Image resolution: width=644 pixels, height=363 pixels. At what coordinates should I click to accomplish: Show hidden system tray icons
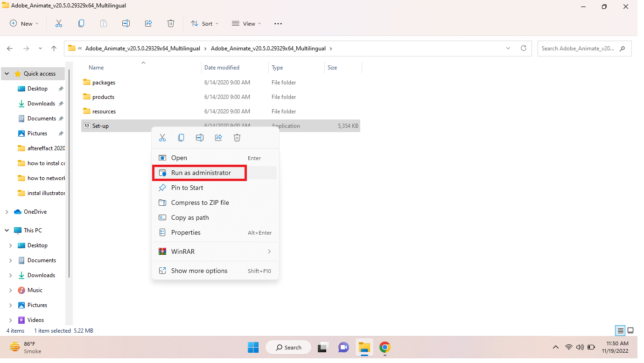[555, 347]
